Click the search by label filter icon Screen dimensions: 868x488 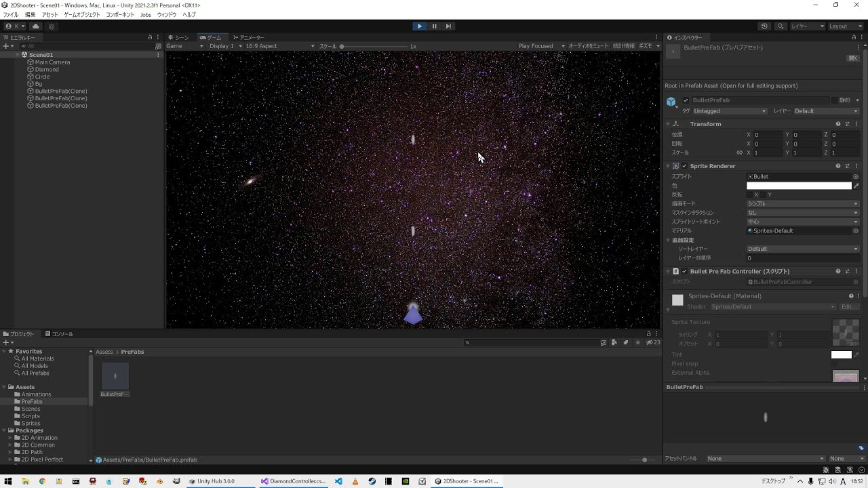[x=626, y=343]
